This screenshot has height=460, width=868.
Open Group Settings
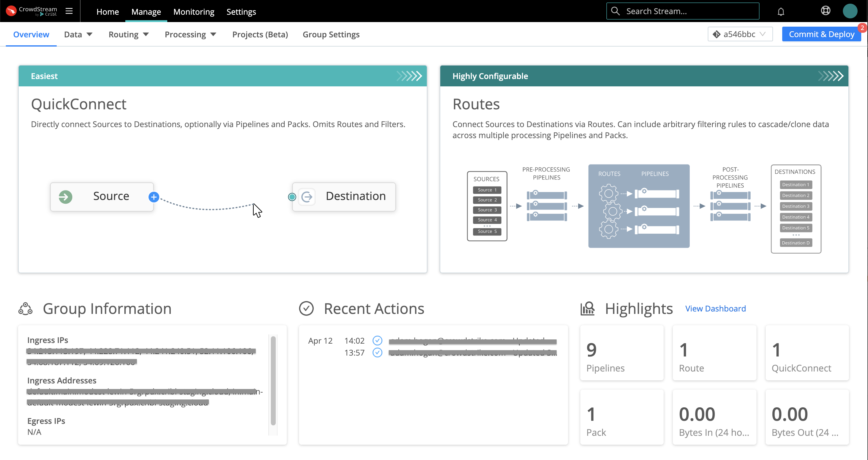pos(331,34)
